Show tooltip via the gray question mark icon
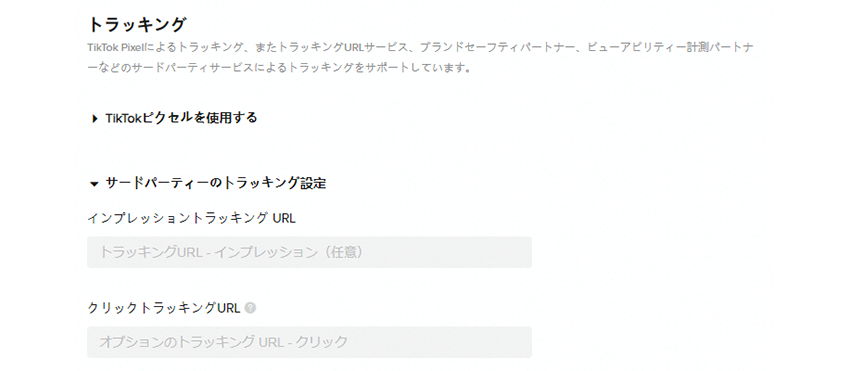850x371 pixels. 250,308
